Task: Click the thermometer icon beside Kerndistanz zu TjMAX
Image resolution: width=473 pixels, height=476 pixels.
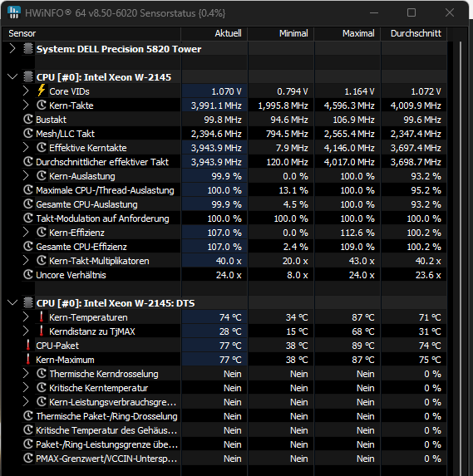Action: [42, 331]
